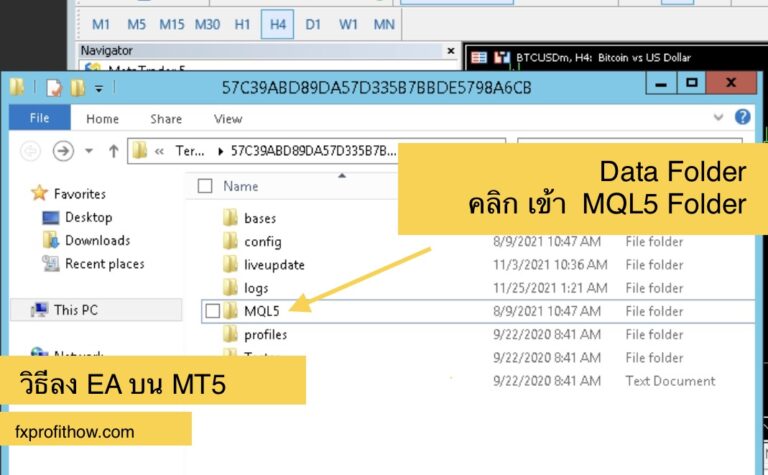Open the logs folder

256,288
